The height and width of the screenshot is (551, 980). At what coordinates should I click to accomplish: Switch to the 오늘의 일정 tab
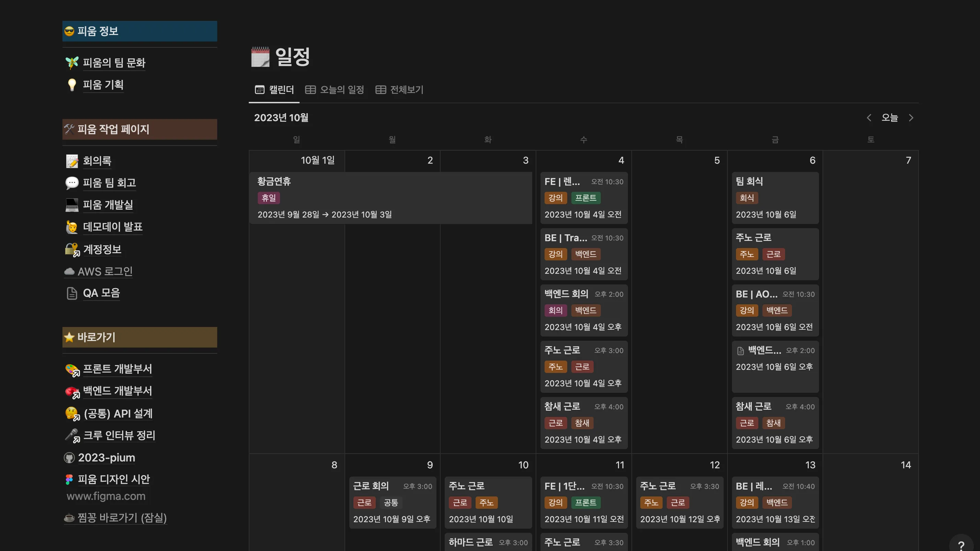coord(335,90)
